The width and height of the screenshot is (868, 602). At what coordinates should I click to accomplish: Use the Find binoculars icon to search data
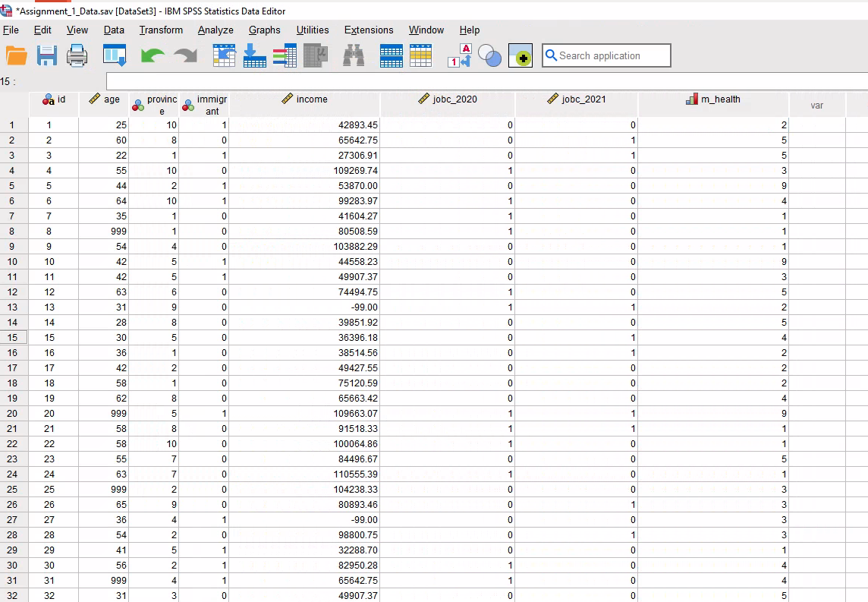pyautogui.click(x=354, y=55)
